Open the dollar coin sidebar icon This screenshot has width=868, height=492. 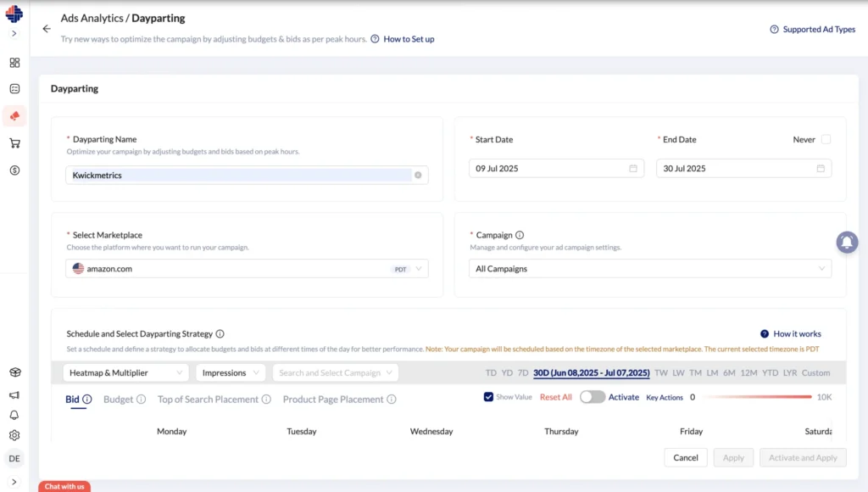(15, 171)
